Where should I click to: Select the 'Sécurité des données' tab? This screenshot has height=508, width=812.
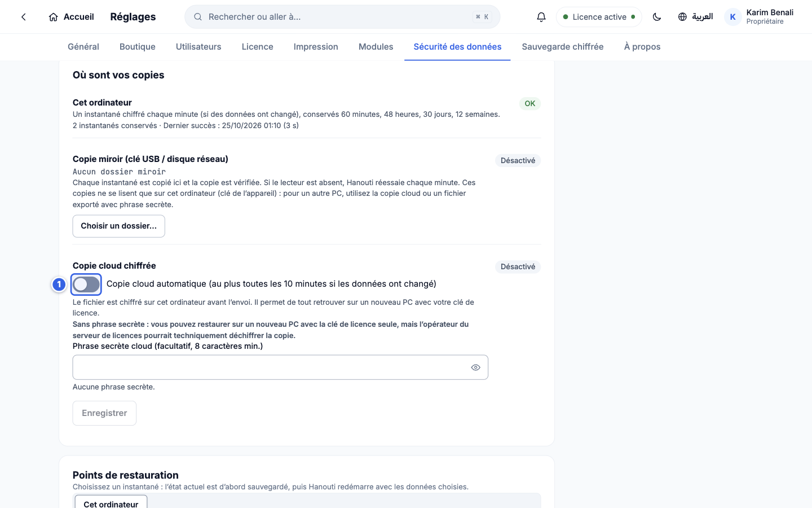(457, 47)
